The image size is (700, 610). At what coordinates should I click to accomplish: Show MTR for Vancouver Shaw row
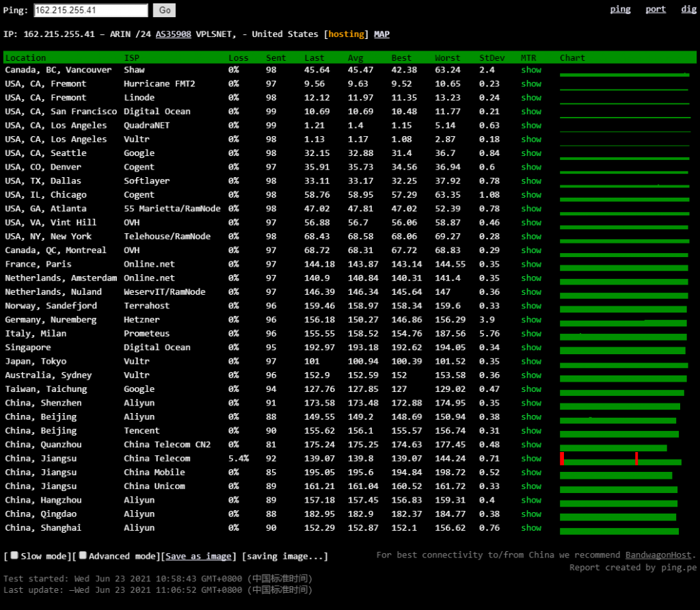pyautogui.click(x=530, y=70)
